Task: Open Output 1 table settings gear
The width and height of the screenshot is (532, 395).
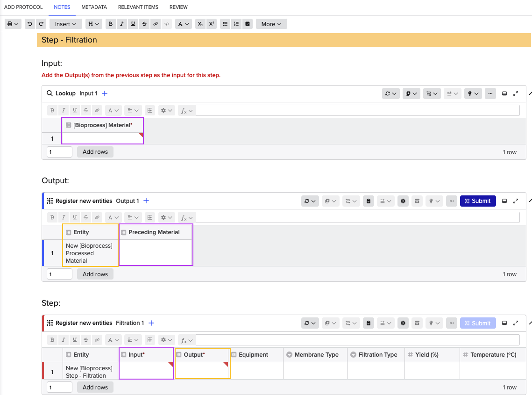Action: pos(403,201)
